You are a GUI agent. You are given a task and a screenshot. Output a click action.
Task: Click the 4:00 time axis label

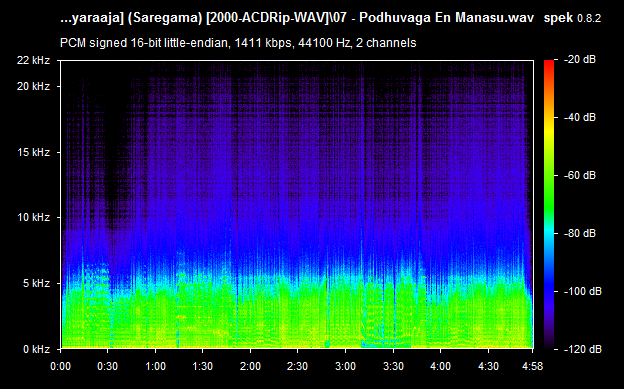click(x=441, y=366)
